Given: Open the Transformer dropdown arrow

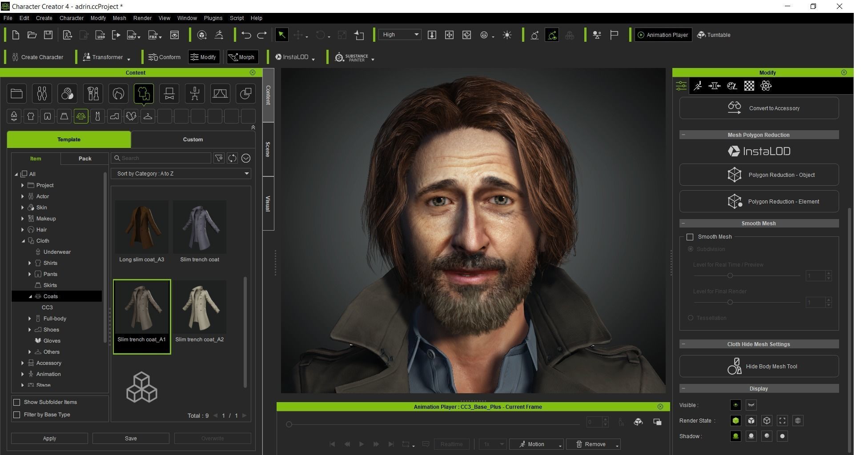Looking at the screenshot, I should coord(129,59).
